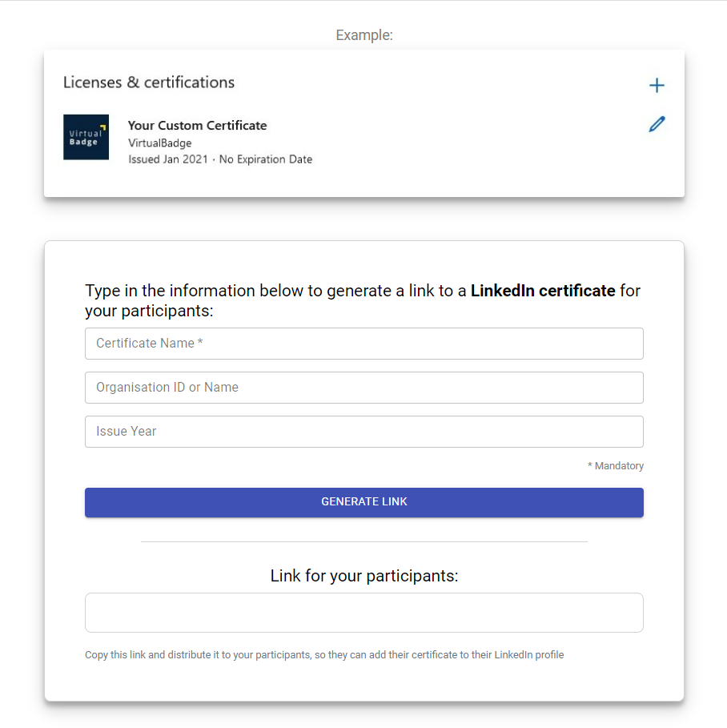Viewport: 727px width, 728px height.
Task: Click the 'Example:' label at the top
Action: coord(364,34)
